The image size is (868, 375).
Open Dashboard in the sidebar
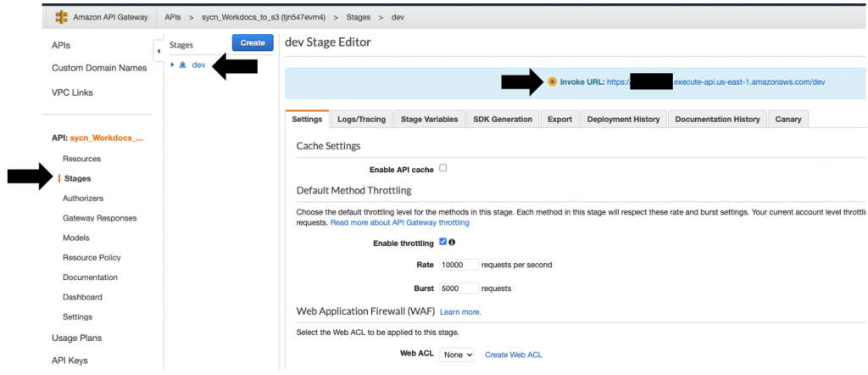coord(82,297)
